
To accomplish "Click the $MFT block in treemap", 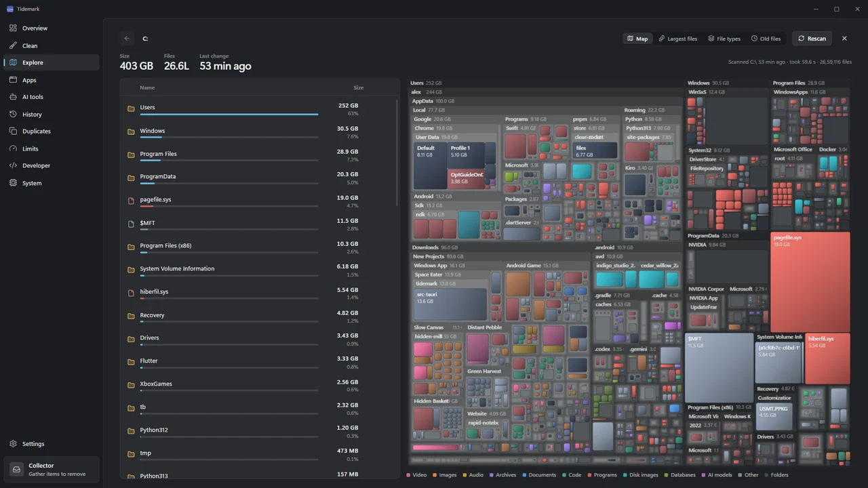I will tap(719, 367).
